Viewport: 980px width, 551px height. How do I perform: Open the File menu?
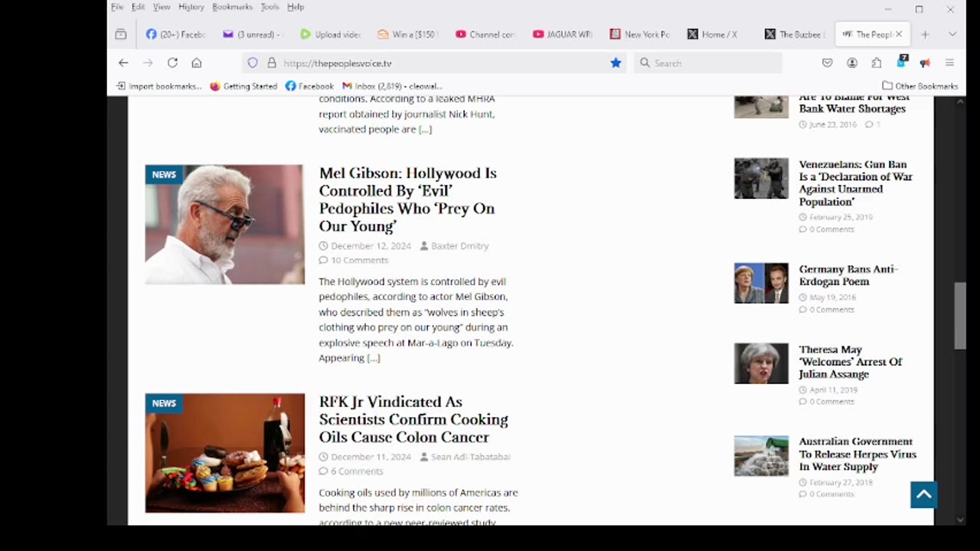116,7
